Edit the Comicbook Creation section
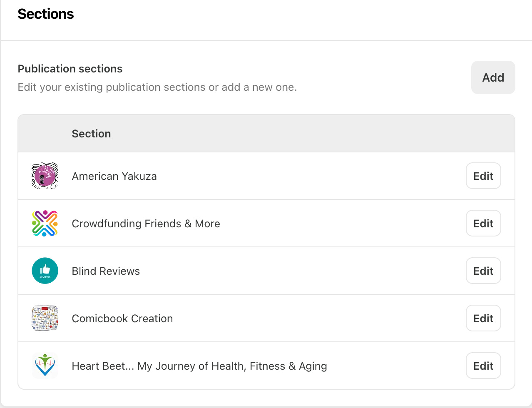This screenshot has width=532, height=408. (x=483, y=318)
